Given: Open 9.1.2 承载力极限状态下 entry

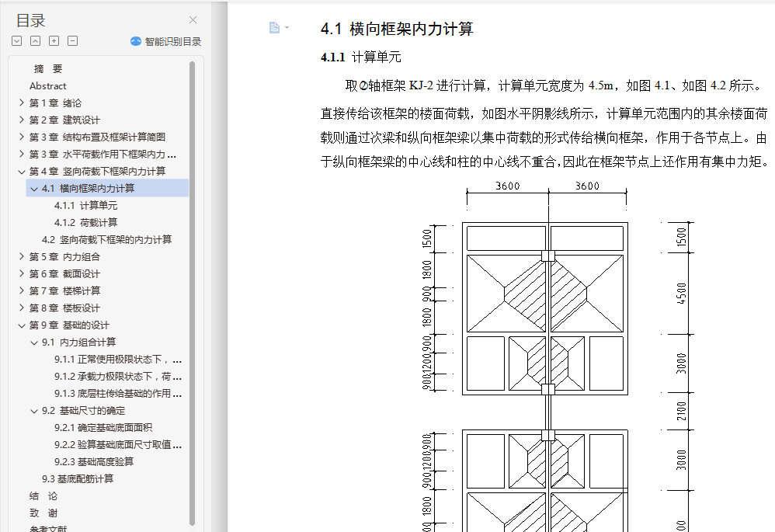Looking at the screenshot, I should (117, 376).
